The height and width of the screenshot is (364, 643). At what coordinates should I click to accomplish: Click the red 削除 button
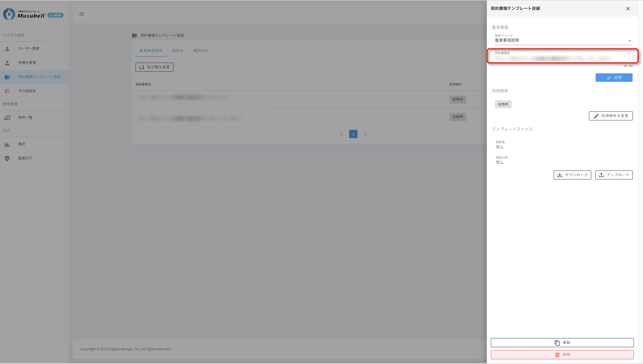(562, 355)
